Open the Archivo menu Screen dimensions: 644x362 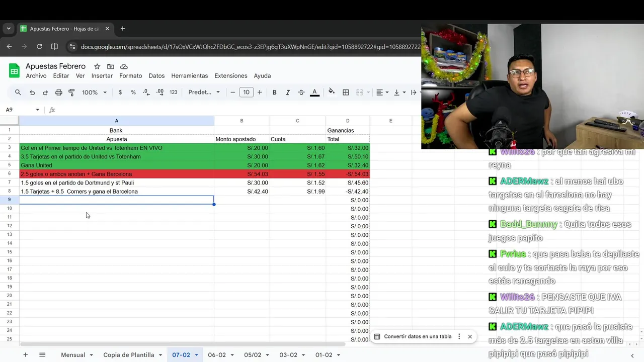(x=36, y=76)
